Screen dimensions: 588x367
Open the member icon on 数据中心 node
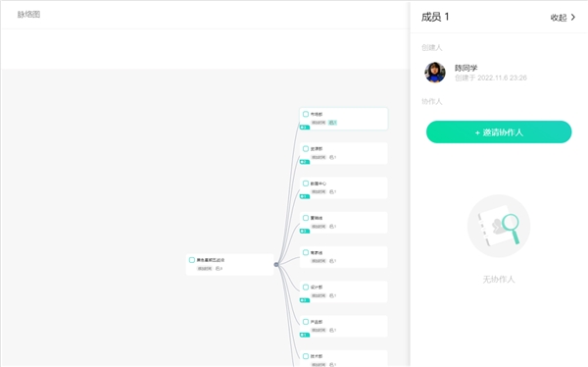click(x=332, y=191)
